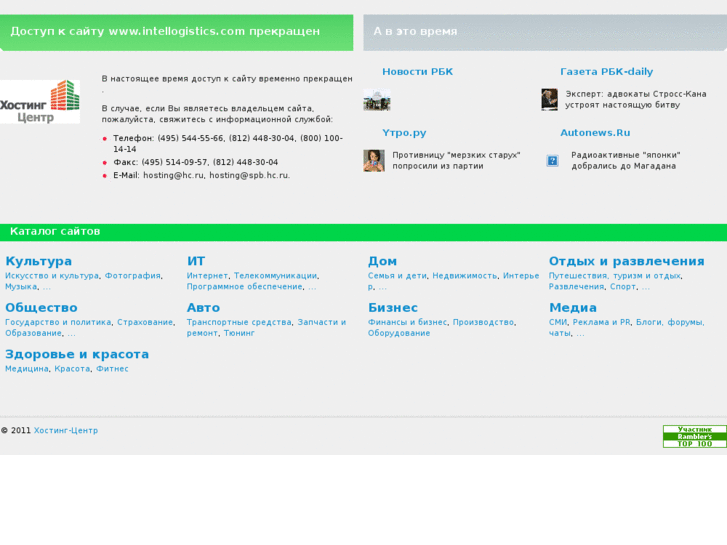Select the Развлечения subcategory link
The height and width of the screenshot is (545, 727).
point(576,287)
